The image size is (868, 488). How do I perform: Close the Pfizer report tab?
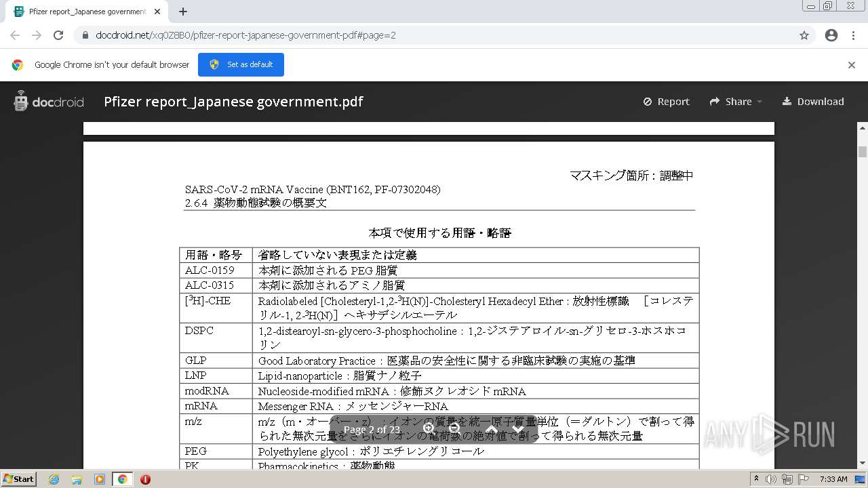pos(157,12)
